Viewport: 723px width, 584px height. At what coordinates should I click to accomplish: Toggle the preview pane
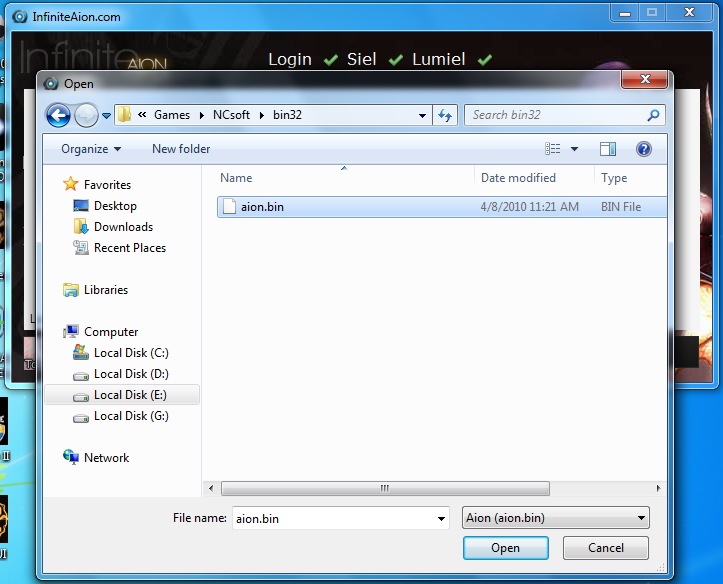coord(608,149)
